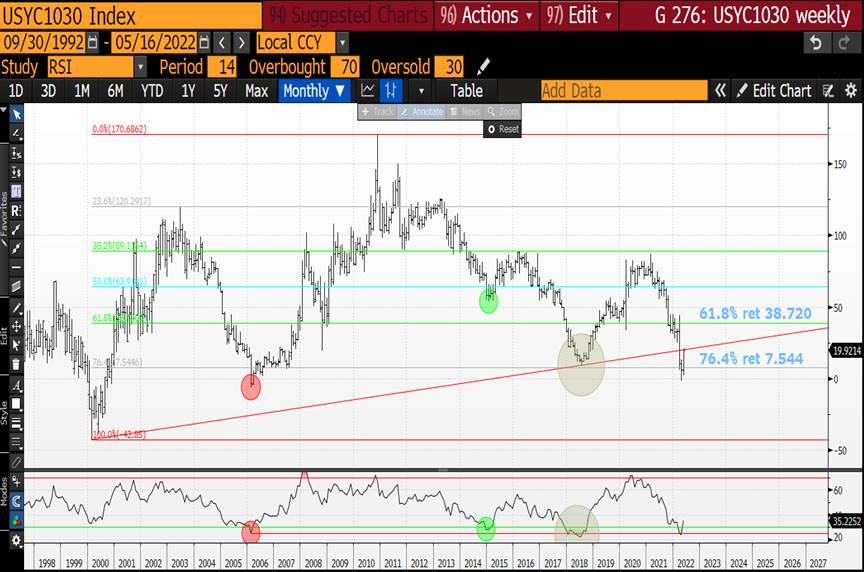Go to previous date range arrow
Viewport: 864px width, 572px height.
tap(222, 42)
